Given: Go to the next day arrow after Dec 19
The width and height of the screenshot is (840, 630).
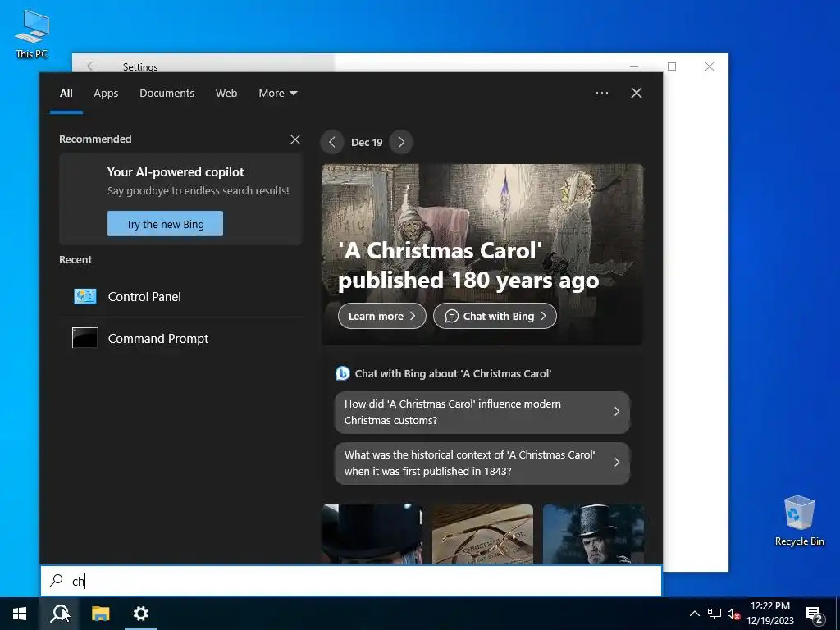Looking at the screenshot, I should (x=401, y=142).
